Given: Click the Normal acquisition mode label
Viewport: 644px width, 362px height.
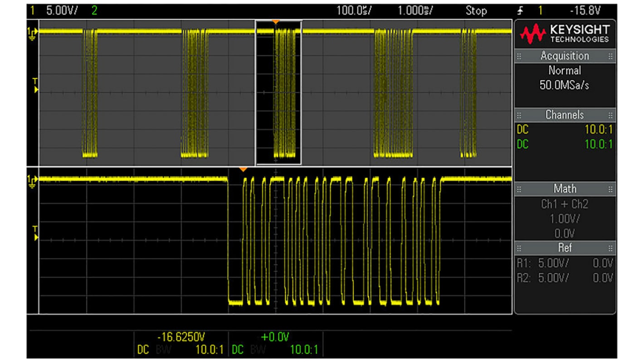Looking at the screenshot, I should click(x=565, y=70).
